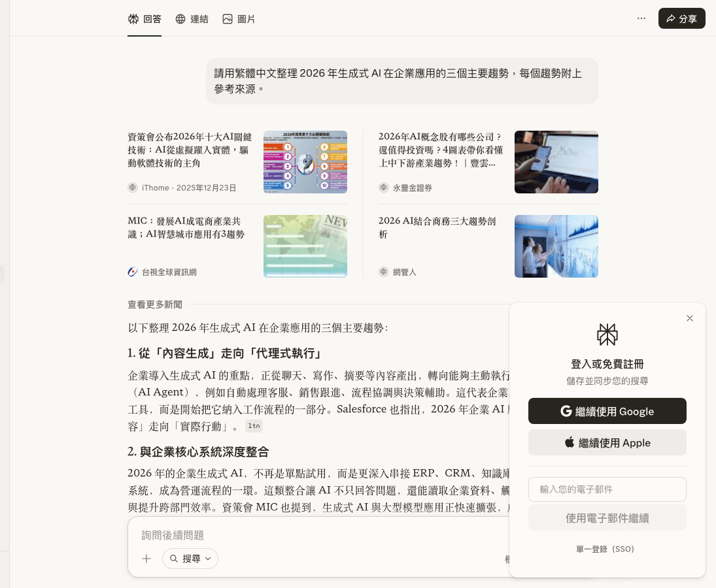Click the Apple logo icon

570,442
